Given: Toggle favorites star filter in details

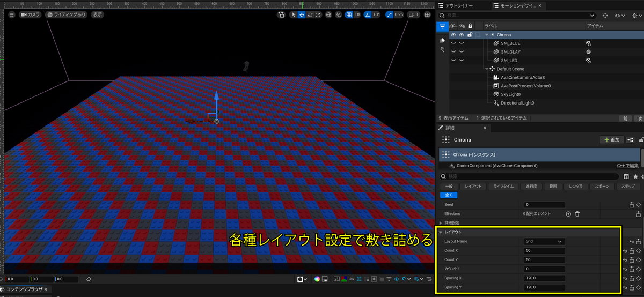Looking at the screenshot, I should (x=635, y=176).
